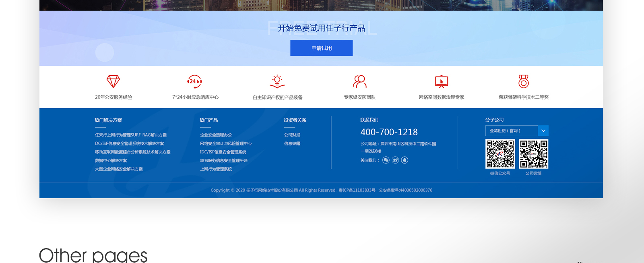Open the 上网行为管理系统 product link
Image resolution: width=644 pixels, height=263 pixels.
(x=216, y=169)
